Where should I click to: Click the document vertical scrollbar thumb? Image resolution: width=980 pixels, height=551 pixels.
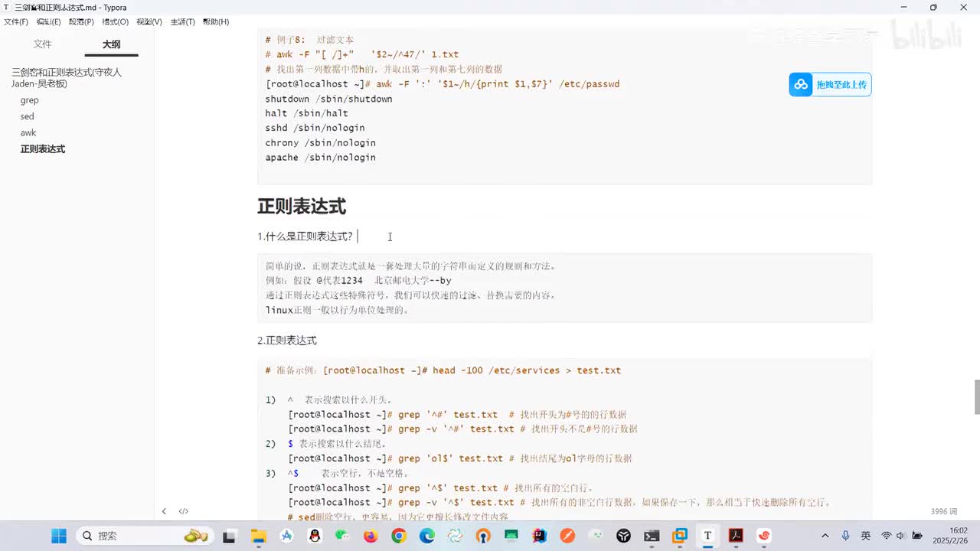coord(976,396)
